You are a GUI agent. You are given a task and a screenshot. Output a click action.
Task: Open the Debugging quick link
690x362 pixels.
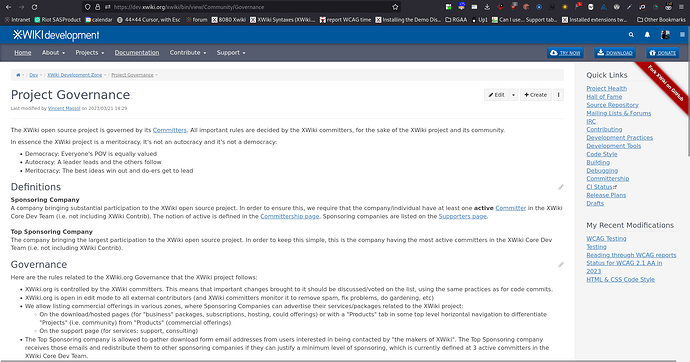[x=602, y=171]
